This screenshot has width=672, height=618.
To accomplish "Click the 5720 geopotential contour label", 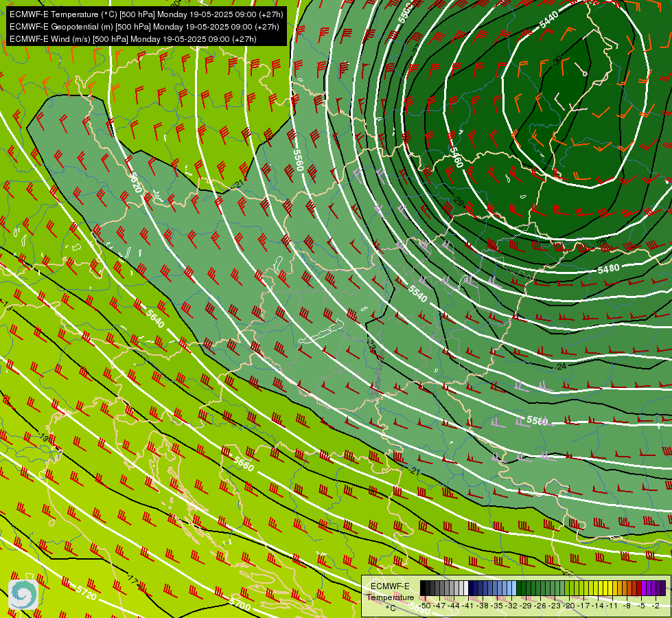I will tap(87, 593).
